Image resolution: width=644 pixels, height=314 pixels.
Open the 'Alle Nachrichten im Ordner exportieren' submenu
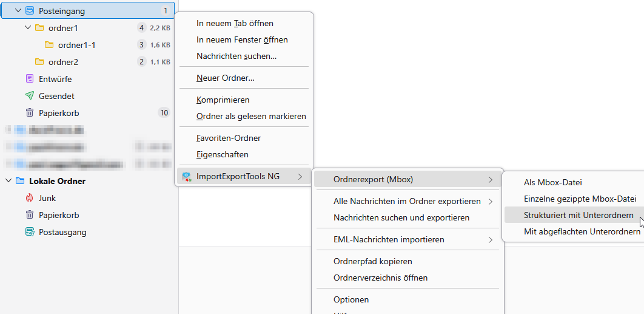click(407, 201)
